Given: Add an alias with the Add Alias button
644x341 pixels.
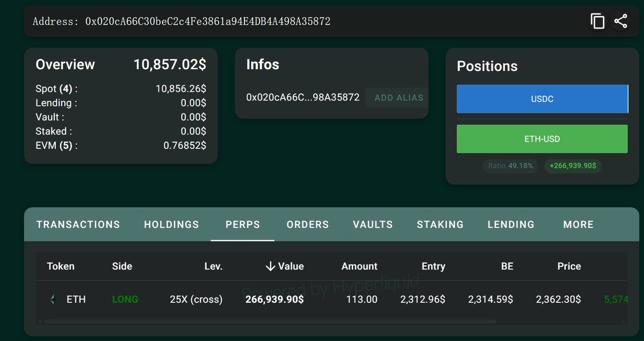Looking at the screenshot, I should click(397, 98).
